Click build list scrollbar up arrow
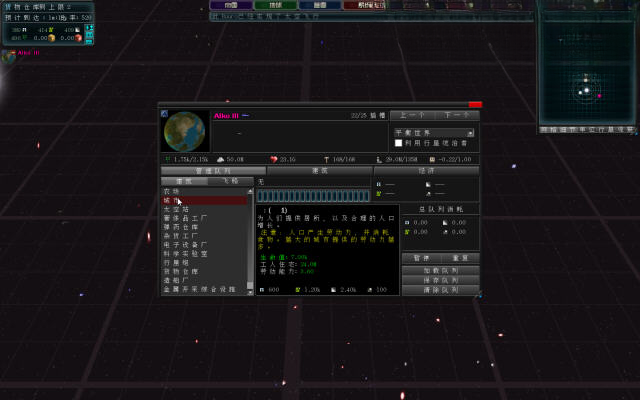Image resolution: width=640 pixels, height=400 pixels. [x=250, y=191]
